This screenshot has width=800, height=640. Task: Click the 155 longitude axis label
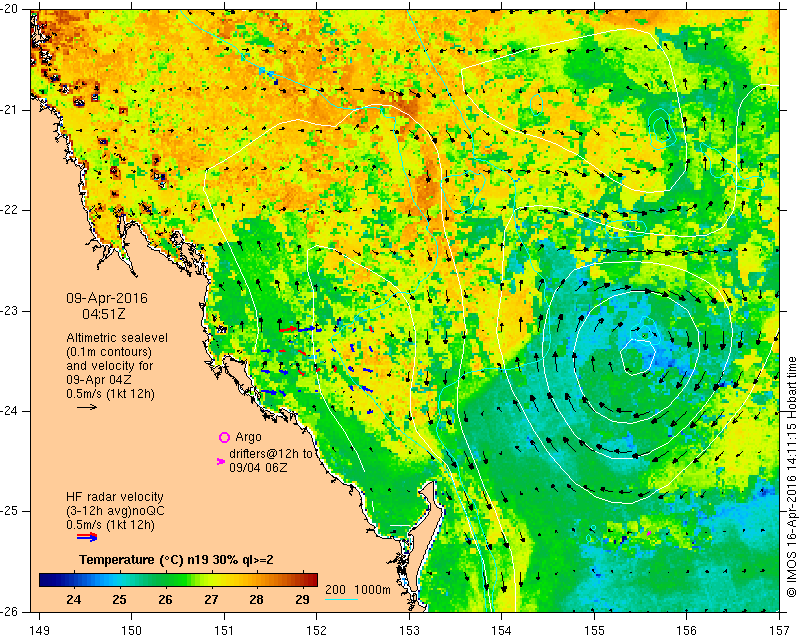coord(594,631)
